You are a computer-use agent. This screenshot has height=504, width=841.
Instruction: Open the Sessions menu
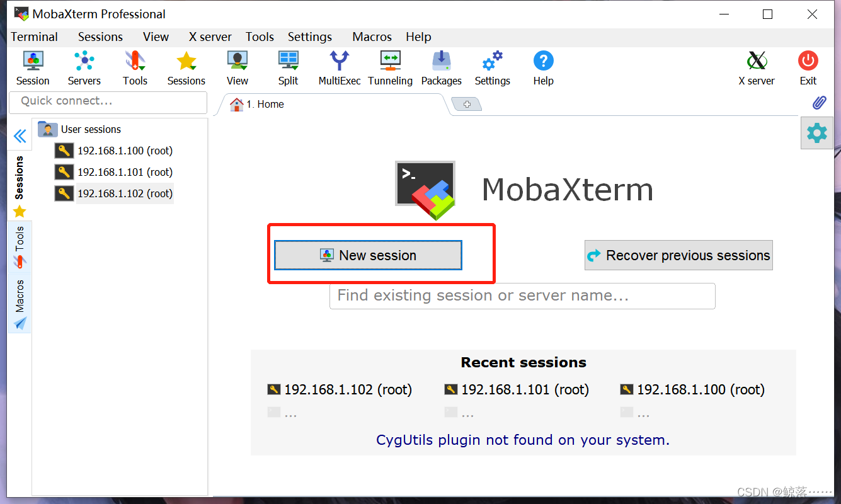click(100, 37)
